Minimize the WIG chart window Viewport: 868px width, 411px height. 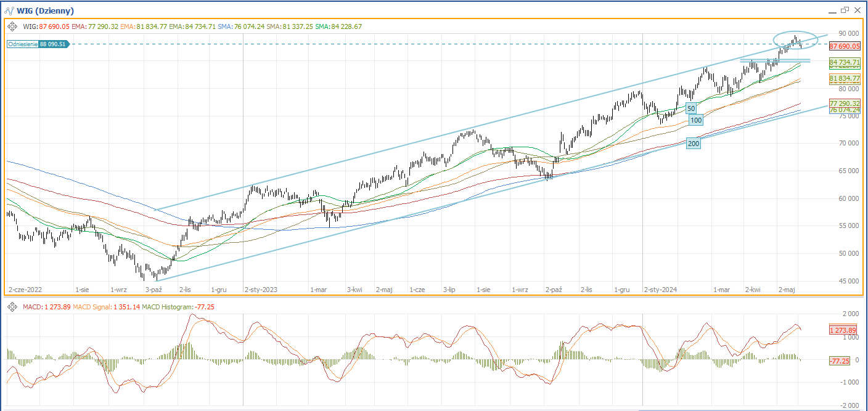click(830, 10)
